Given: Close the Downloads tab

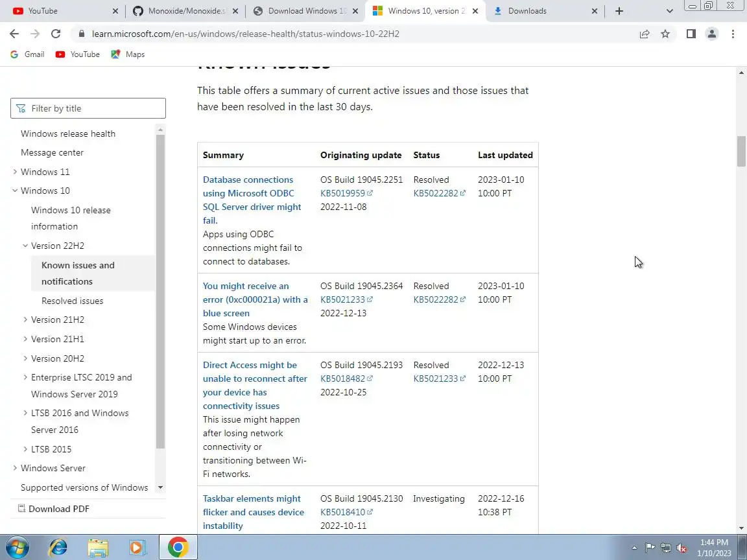Looking at the screenshot, I should click(x=594, y=11).
